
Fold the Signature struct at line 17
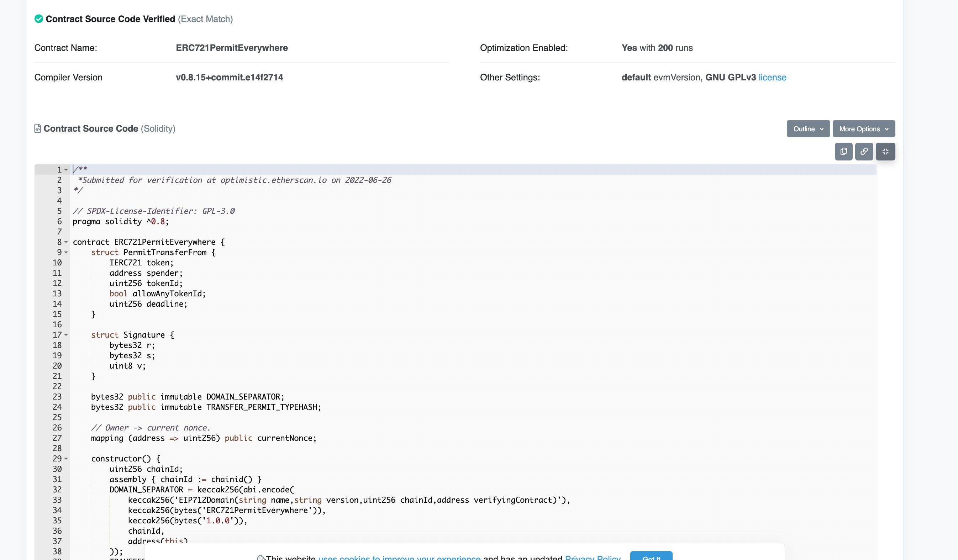[66, 335]
